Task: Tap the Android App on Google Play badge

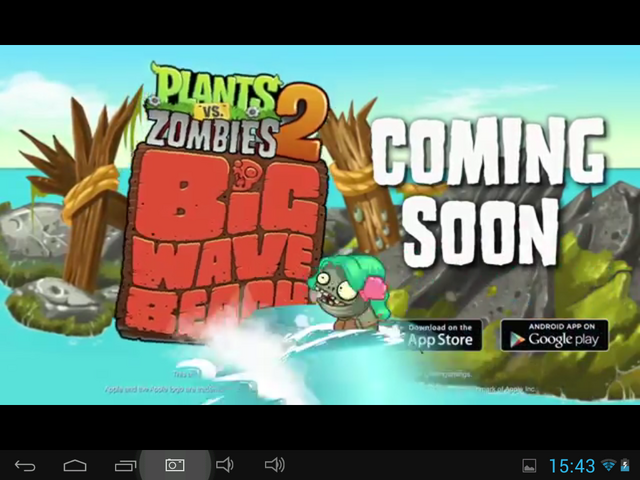Action: click(554, 336)
